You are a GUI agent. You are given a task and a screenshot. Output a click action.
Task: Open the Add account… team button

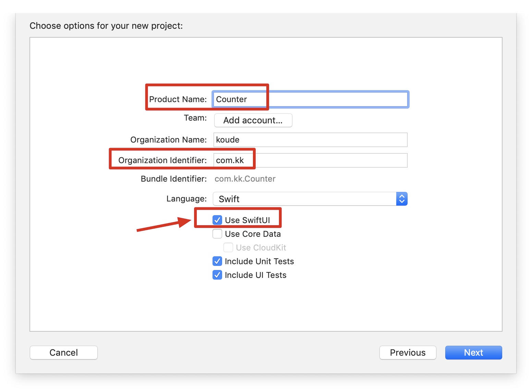[253, 120]
